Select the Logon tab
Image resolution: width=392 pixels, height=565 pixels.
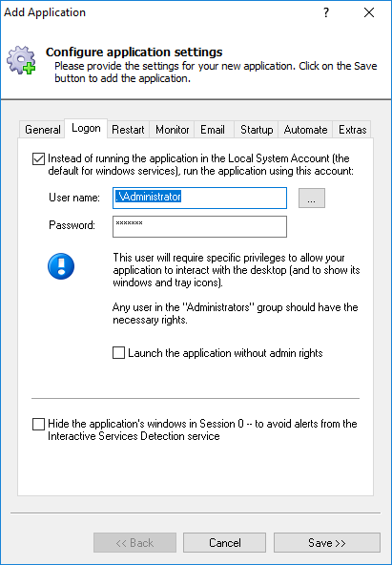click(x=86, y=128)
